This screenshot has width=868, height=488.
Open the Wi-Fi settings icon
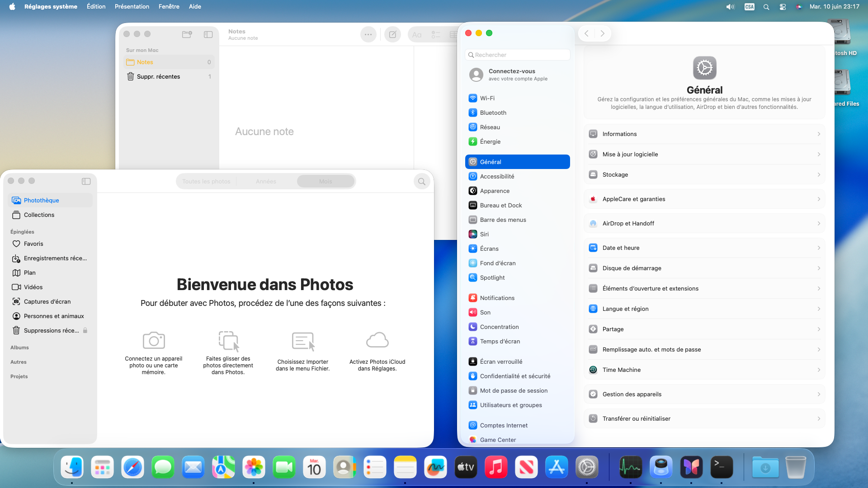[473, 98]
